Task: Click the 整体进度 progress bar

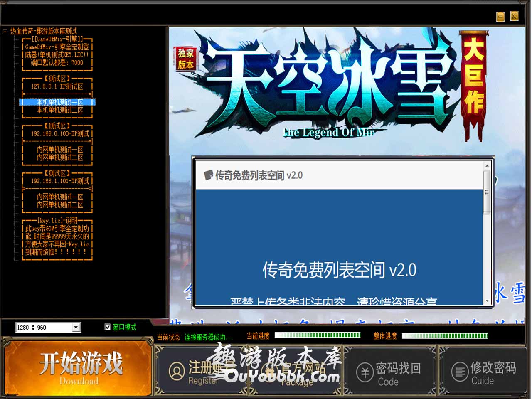Action: point(445,336)
